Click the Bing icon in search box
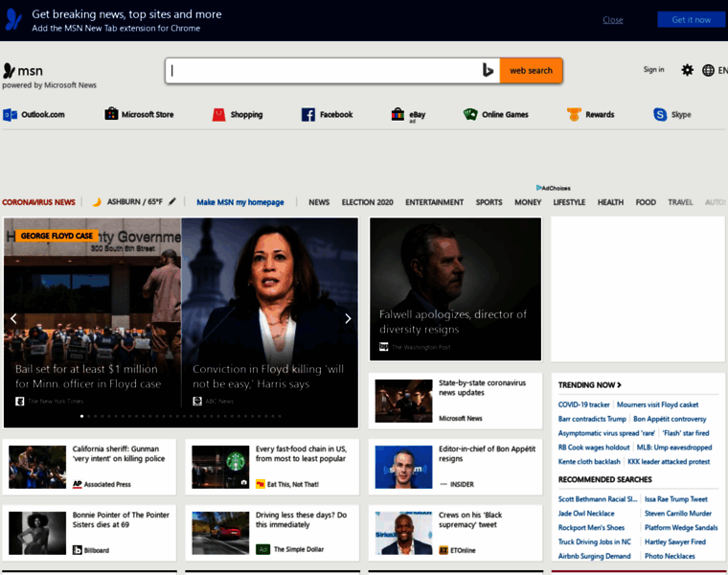 click(x=487, y=70)
